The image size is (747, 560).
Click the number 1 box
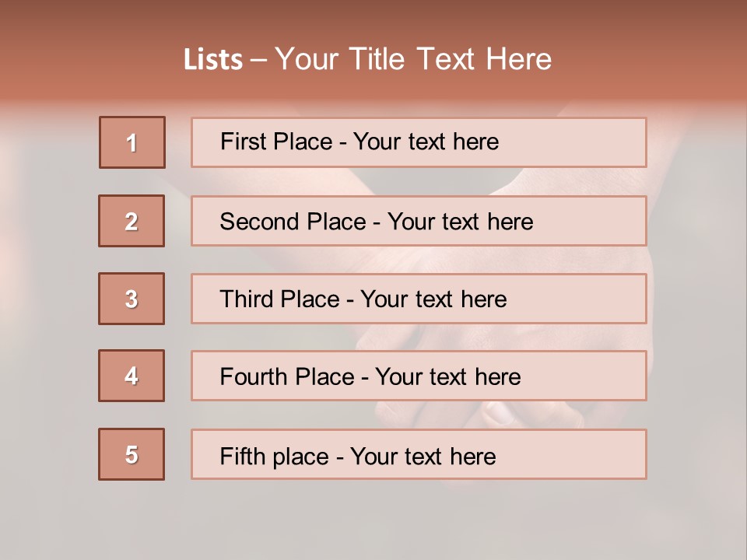click(x=132, y=142)
